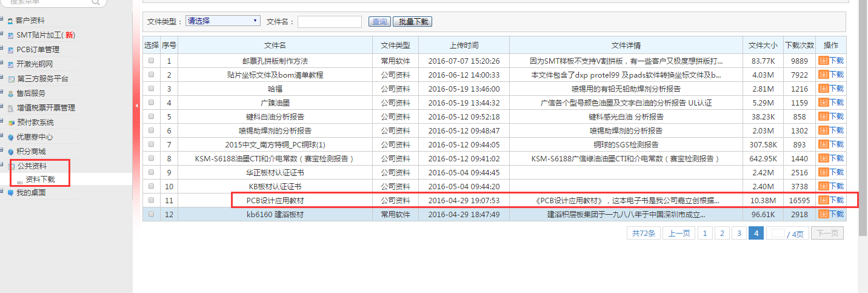Screen dimensions: 868x293
Task: Open the 文件类型 dropdown
Action: tap(223, 21)
